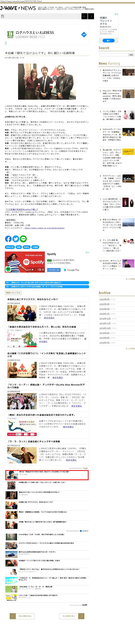
Task: Click the J-WAVE NEWS logo
Action: point(18,8)
